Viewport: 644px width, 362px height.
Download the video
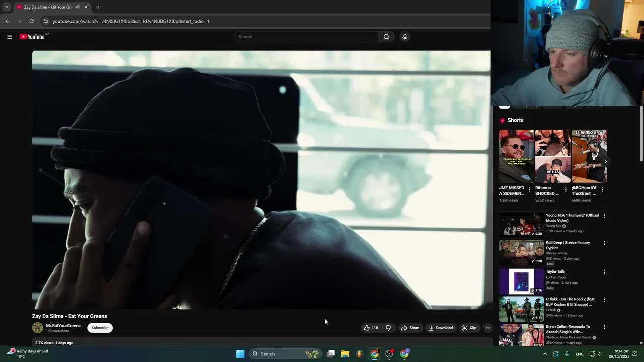pos(441,328)
